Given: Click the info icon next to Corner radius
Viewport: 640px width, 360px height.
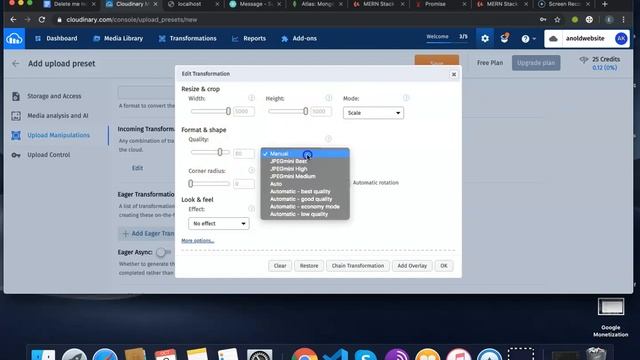Looking at the screenshot, I should pos(251,170).
